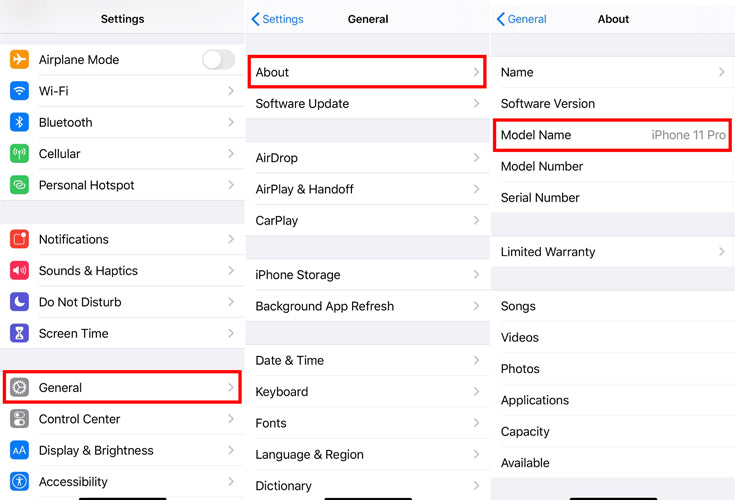Tap the red Notifications icon
This screenshot has height=500, width=735.
pos(20,239)
